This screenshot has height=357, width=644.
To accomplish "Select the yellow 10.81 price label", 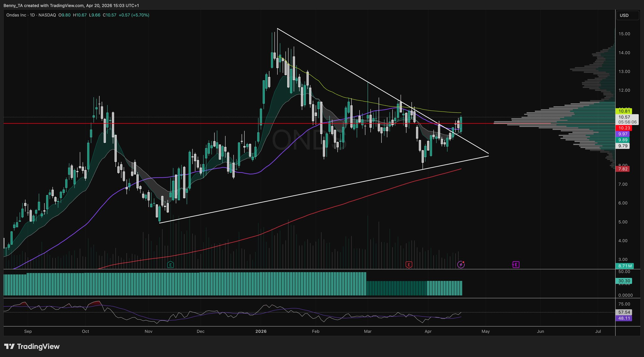I will click(624, 111).
